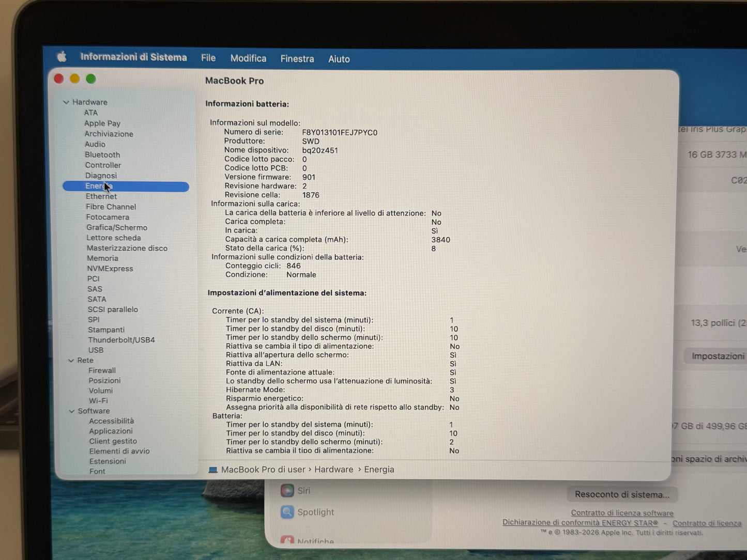The image size is (747, 560).
Task: Open the Finestra menu
Action: (x=297, y=59)
